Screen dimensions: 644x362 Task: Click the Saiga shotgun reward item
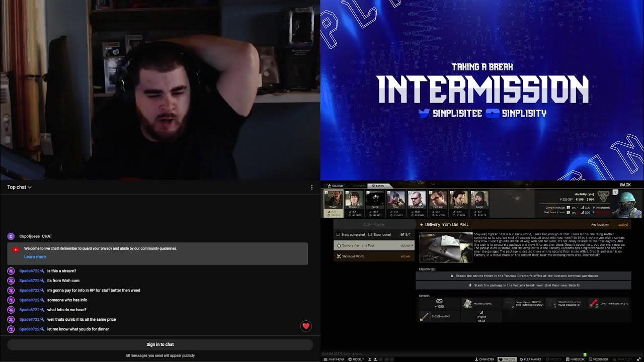[x=524, y=304]
